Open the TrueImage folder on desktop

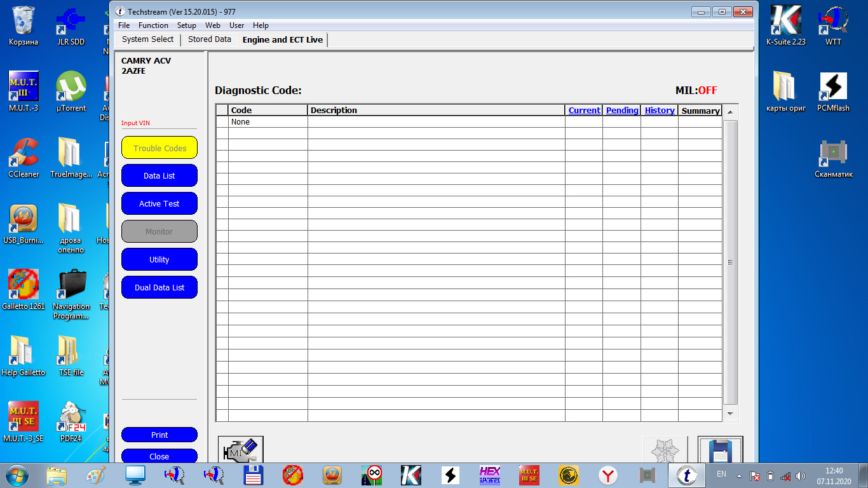pyautogui.click(x=71, y=158)
